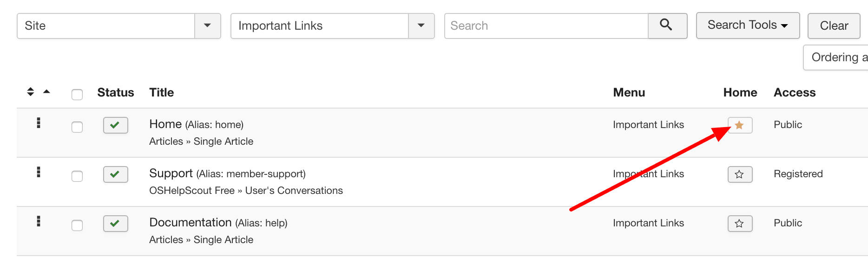Tick the checkbox for Support menu item

coord(77,176)
